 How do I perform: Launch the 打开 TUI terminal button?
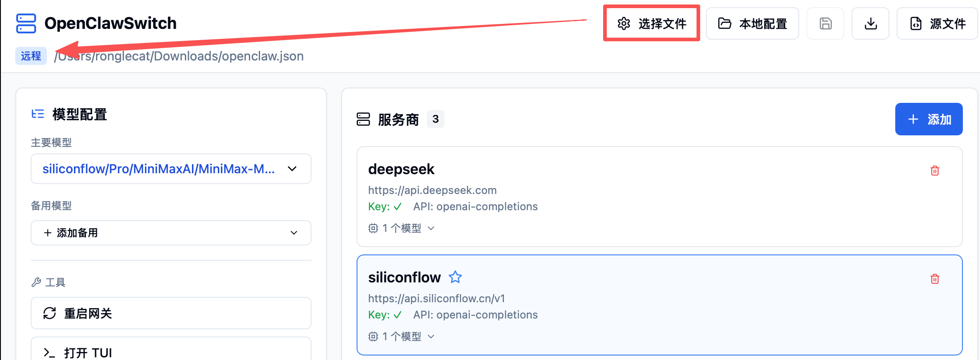pos(171,352)
